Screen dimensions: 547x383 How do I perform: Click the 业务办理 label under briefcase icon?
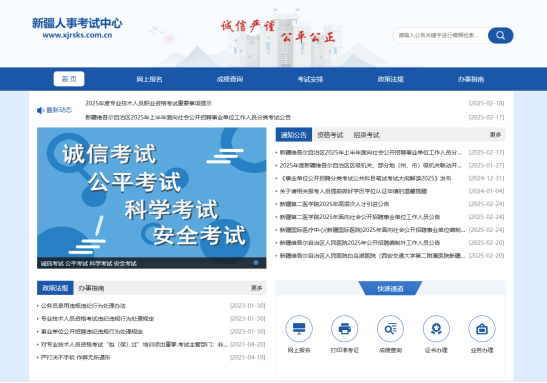coord(482,350)
